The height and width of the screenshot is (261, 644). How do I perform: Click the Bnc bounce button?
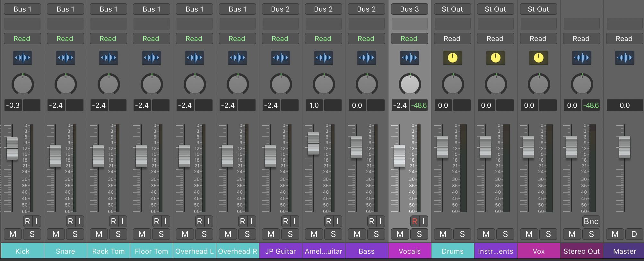[x=591, y=221]
